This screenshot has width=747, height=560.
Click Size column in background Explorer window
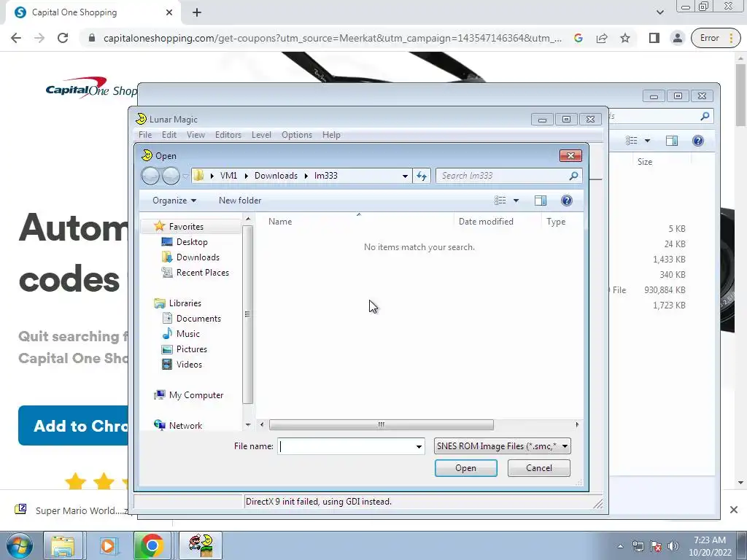pos(645,162)
